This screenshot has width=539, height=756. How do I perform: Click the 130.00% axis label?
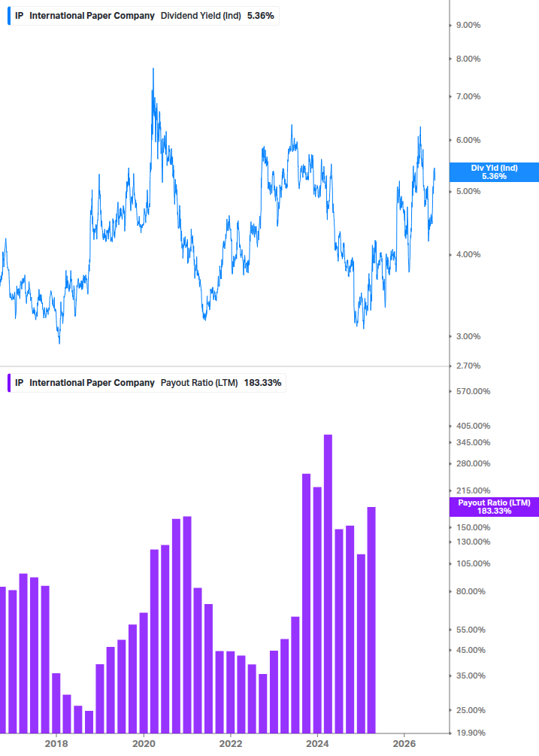tap(473, 542)
